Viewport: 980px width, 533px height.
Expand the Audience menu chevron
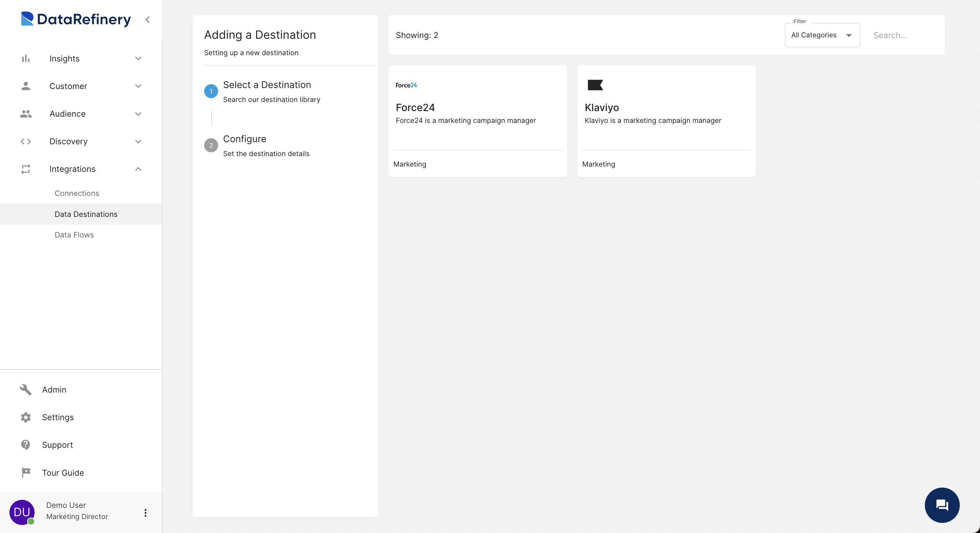click(138, 114)
